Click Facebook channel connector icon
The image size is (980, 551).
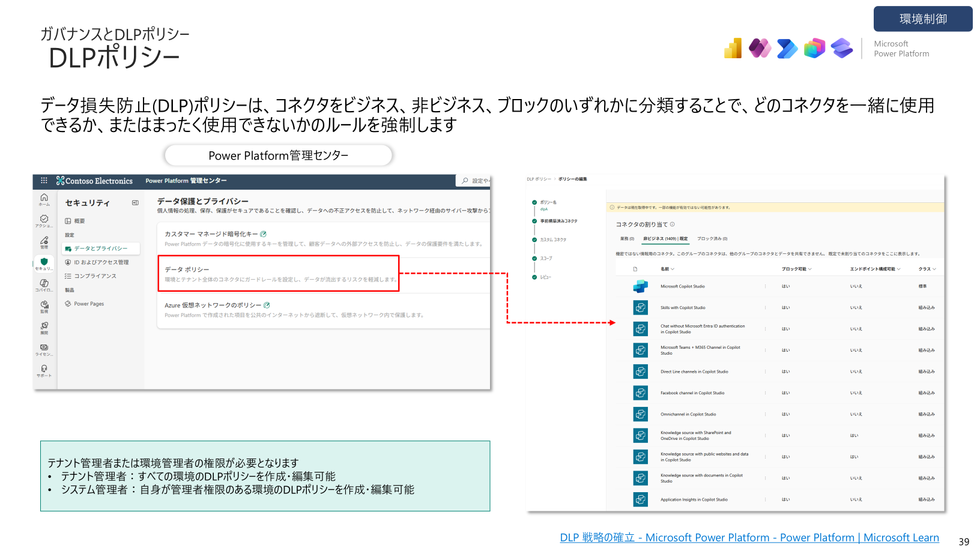pos(641,393)
